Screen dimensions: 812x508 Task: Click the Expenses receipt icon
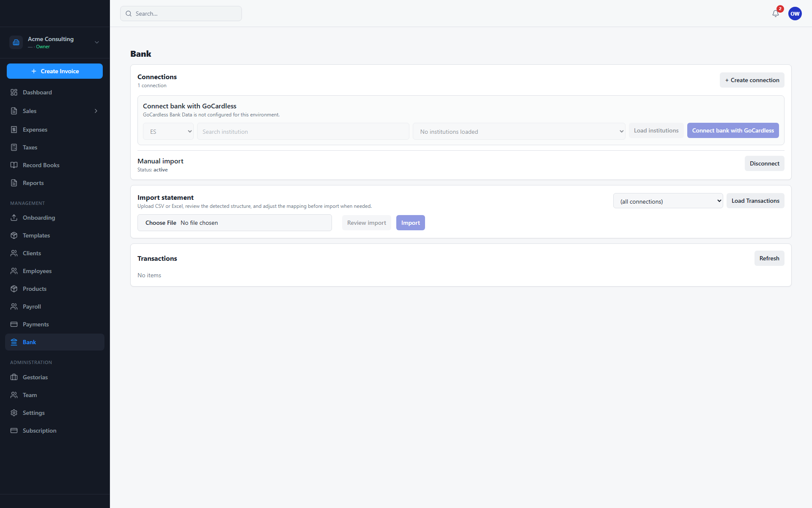tap(14, 130)
